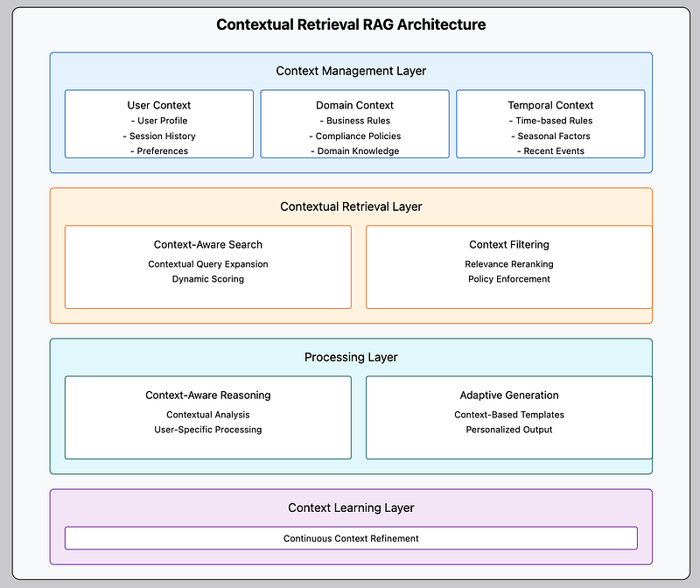Select the '- Business Rules' line
700x588 pixels.
coord(355,121)
